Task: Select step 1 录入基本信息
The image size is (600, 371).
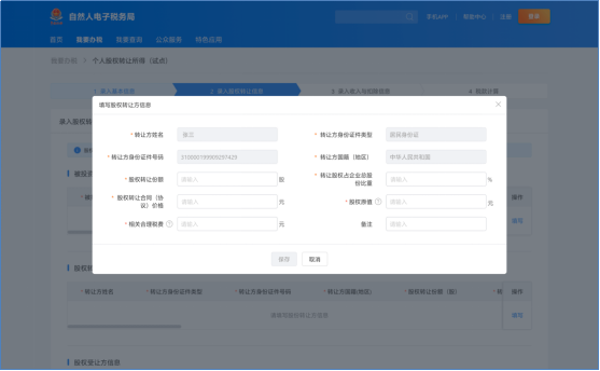Action: pyautogui.click(x=114, y=91)
